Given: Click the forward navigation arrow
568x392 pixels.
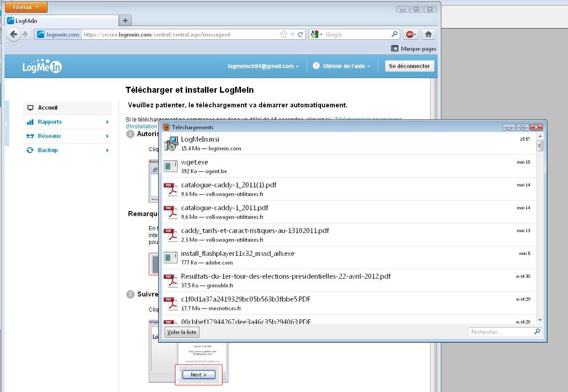Looking at the screenshot, I should pyautogui.click(x=25, y=34).
